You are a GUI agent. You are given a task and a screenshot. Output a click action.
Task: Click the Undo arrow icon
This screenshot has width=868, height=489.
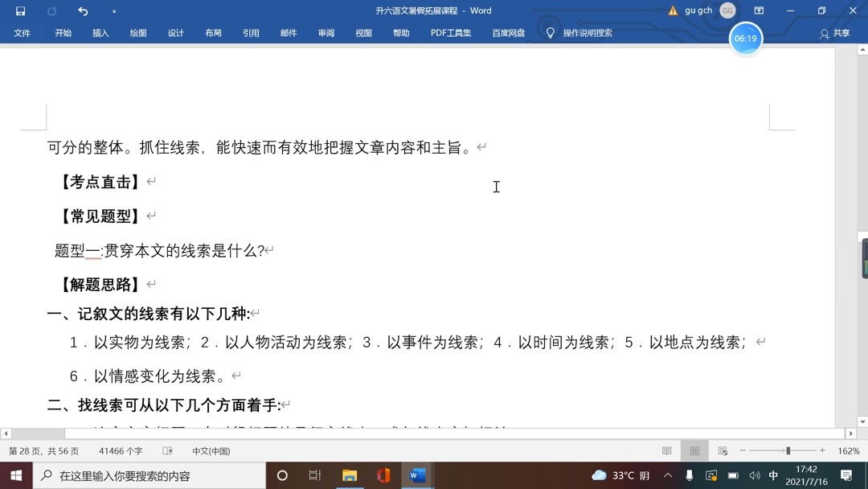click(83, 10)
